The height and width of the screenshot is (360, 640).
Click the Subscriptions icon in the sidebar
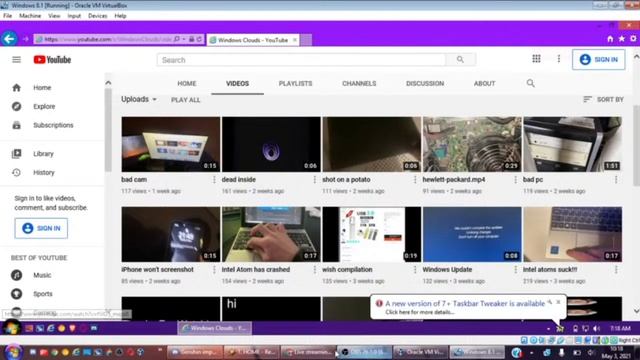tap(16, 125)
